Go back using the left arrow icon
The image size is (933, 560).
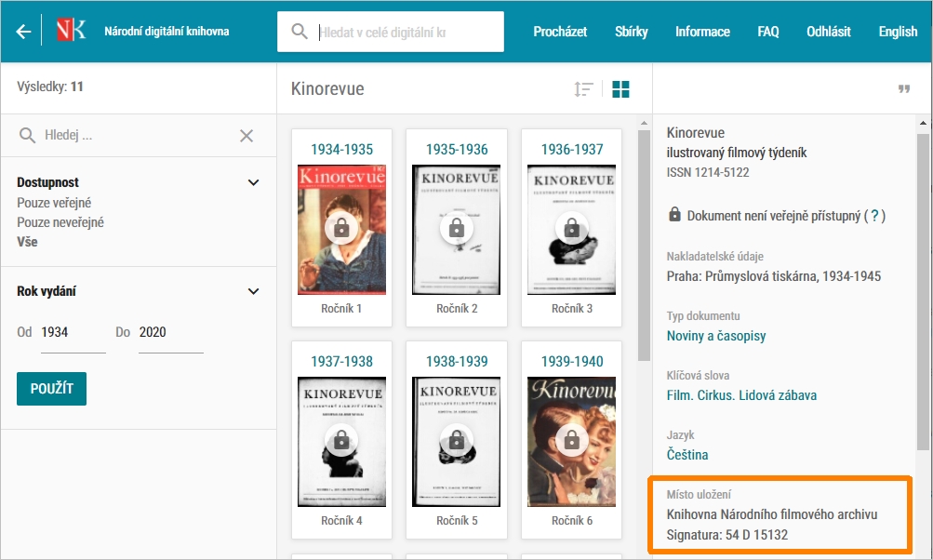[x=23, y=32]
